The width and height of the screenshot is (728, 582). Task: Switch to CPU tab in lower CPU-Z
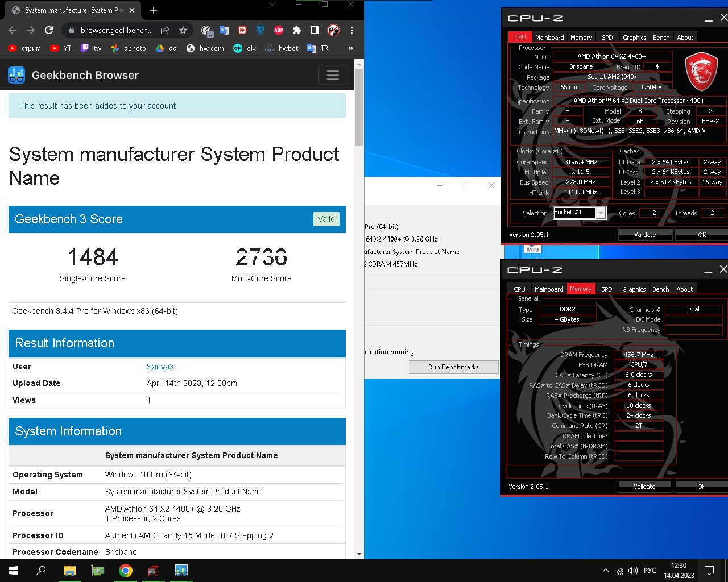pyautogui.click(x=520, y=289)
